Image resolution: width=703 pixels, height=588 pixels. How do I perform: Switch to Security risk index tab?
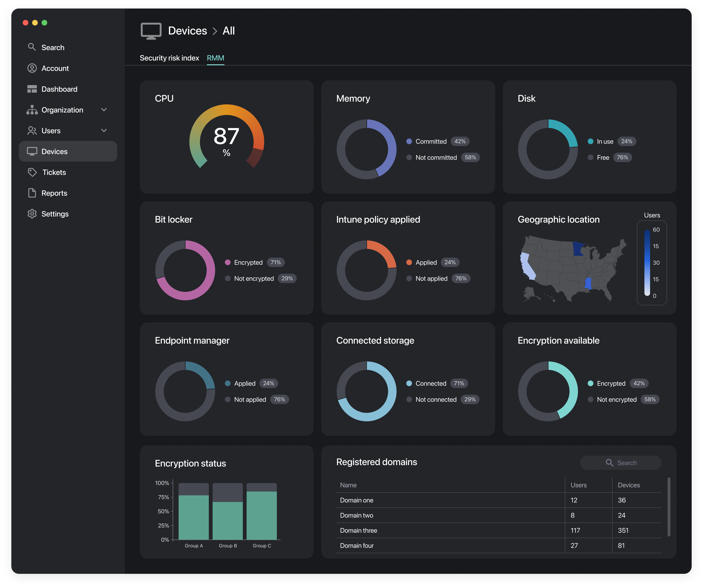pyautogui.click(x=169, y=58)
